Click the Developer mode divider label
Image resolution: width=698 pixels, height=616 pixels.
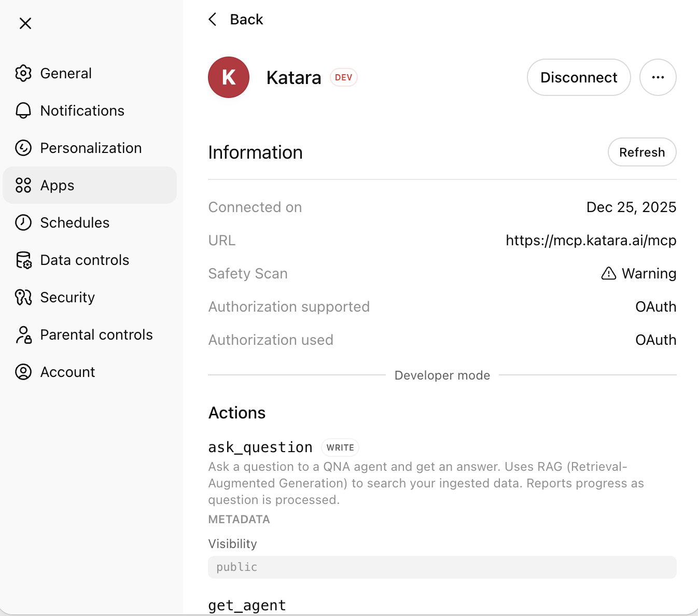[442, 375]
